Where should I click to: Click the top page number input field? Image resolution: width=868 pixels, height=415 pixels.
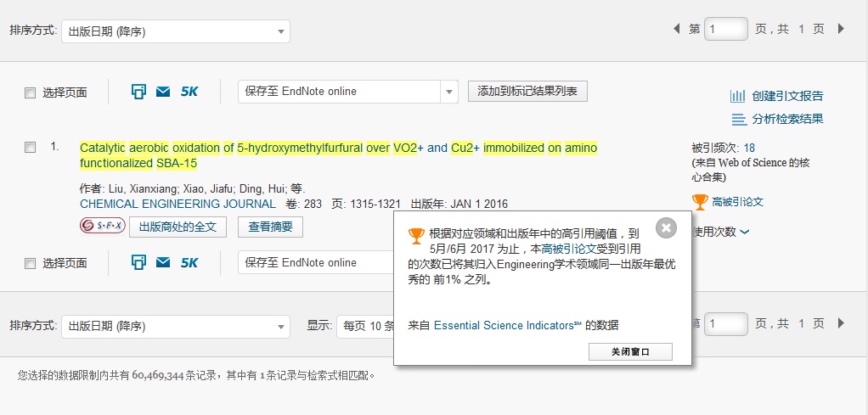pos(726,29)
